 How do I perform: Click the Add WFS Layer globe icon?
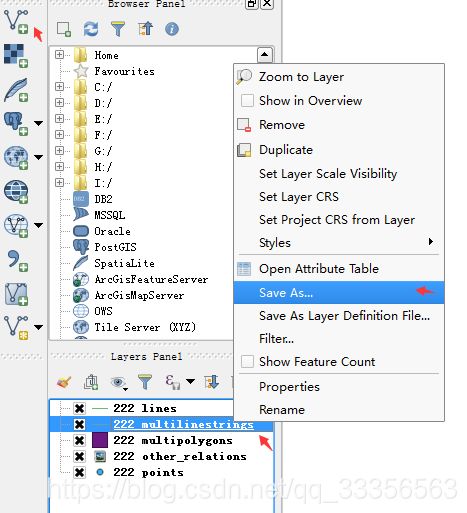tap(16, 226)
